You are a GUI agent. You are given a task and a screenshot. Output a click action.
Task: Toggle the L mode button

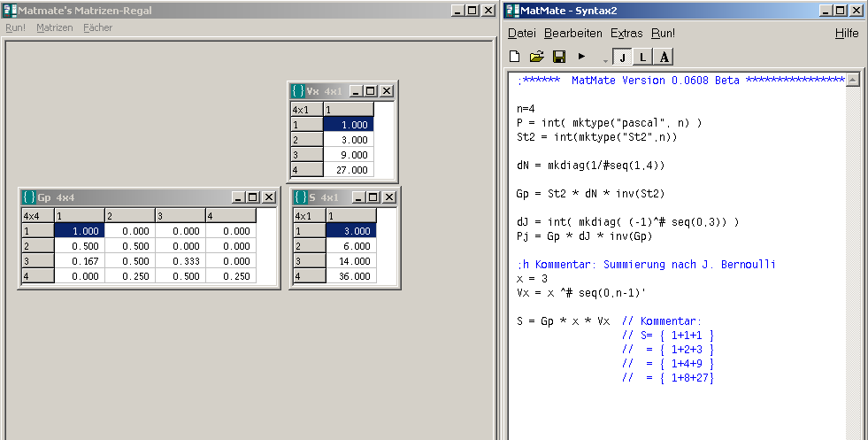[x=642, y=58]
